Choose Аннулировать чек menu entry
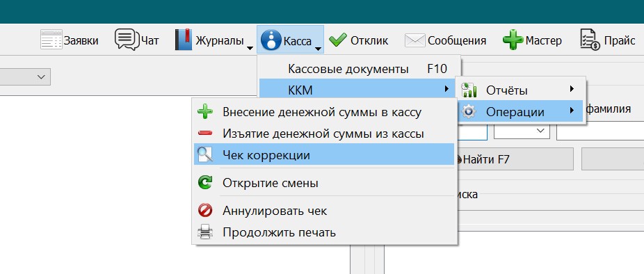The image size is (644, 274). (324, 211)
